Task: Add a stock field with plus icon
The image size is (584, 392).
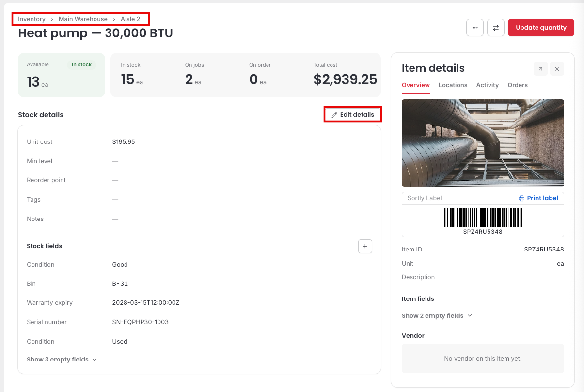Action: click(x=365, y=246)
